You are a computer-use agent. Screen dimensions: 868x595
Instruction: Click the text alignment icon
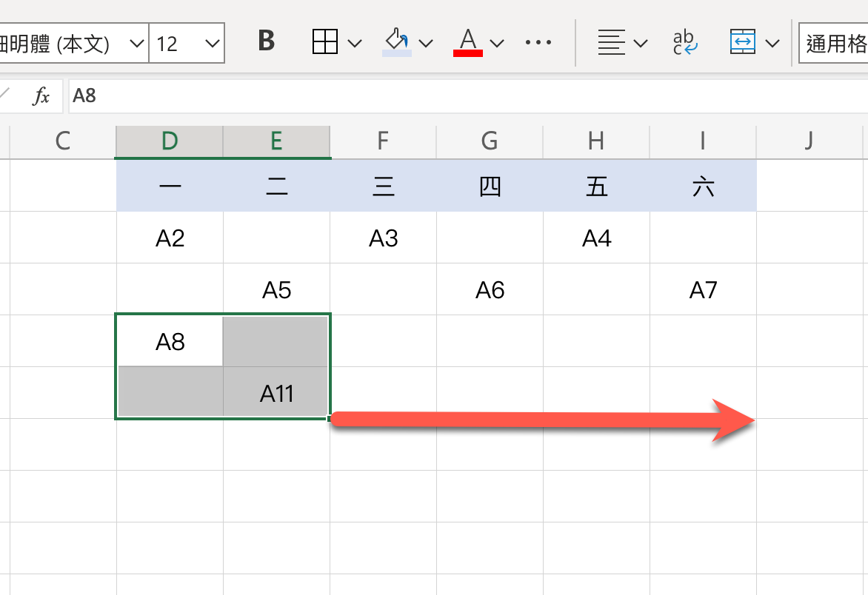tap(611, 42)
